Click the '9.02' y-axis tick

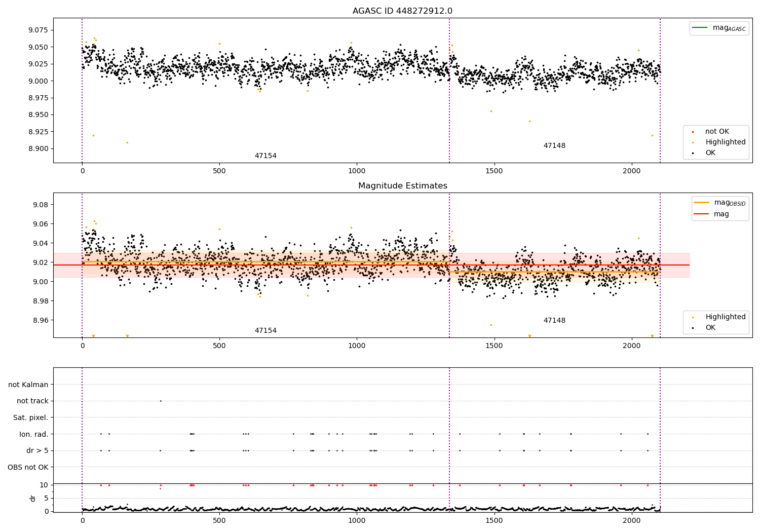[41, 262]
